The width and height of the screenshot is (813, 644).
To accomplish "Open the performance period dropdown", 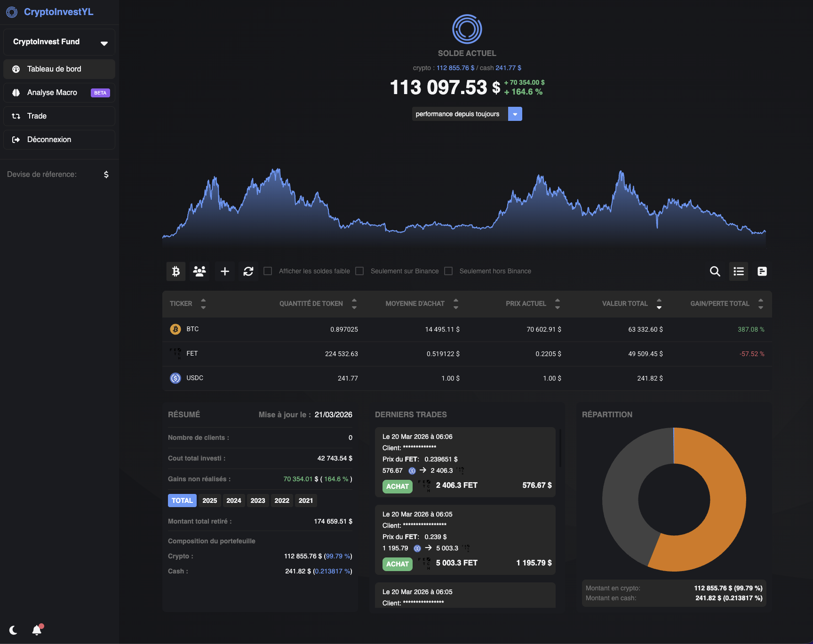I will pos(515,114).
